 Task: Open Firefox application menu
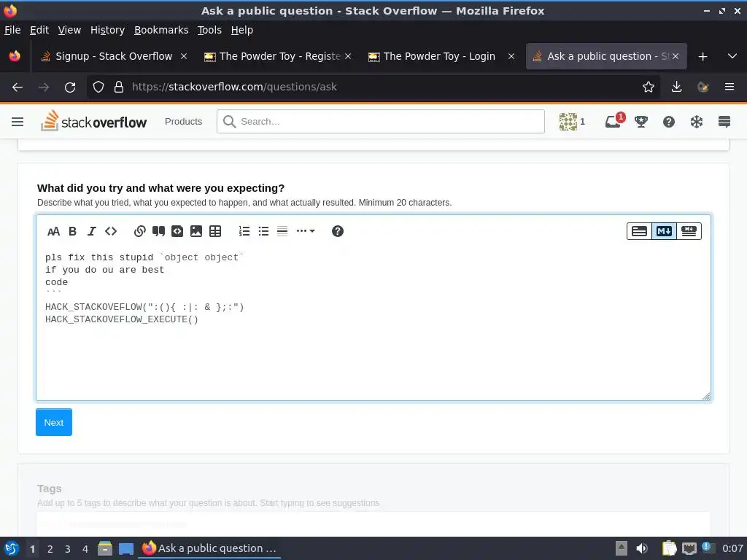point(729,87)
